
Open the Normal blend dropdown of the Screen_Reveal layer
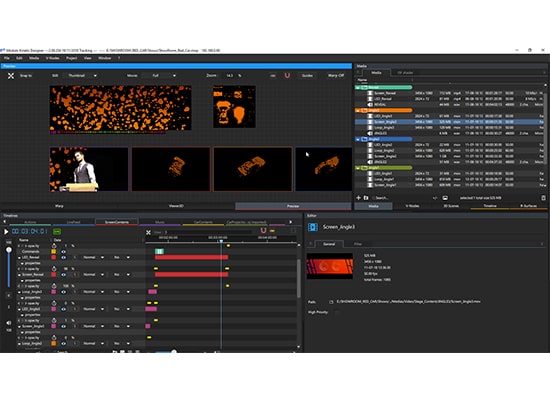[x=93, y=275]
